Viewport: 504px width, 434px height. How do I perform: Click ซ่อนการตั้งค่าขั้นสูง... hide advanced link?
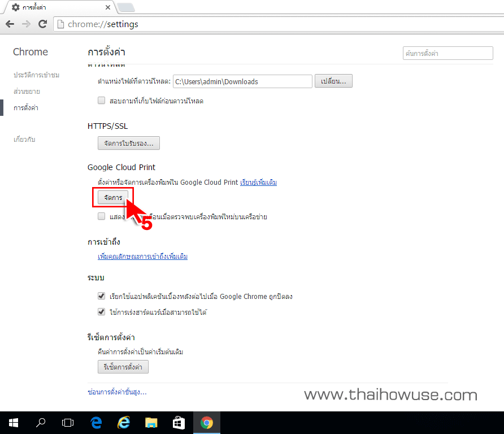[117, 392]
